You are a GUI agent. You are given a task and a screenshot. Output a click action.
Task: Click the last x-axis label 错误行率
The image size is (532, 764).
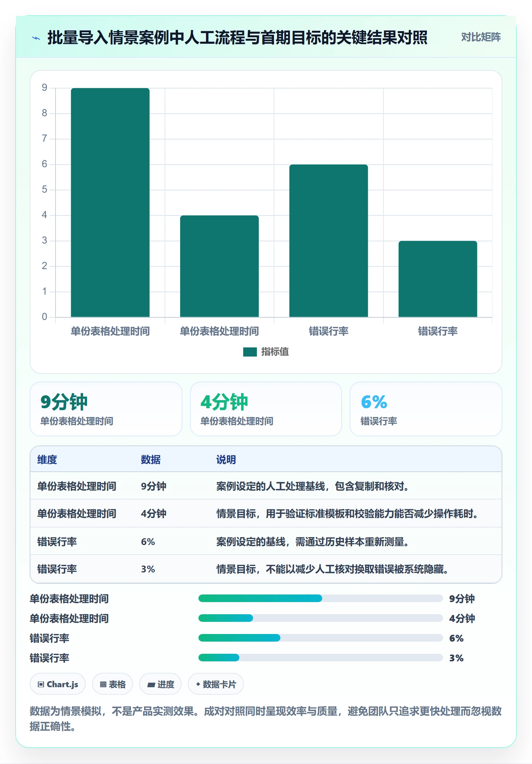(x=438, y=331)
